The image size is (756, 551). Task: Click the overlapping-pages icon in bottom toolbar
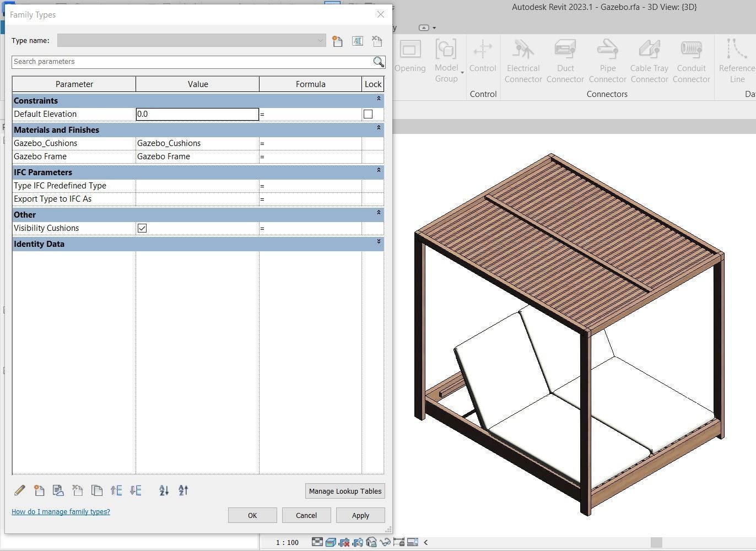point(97,490)
